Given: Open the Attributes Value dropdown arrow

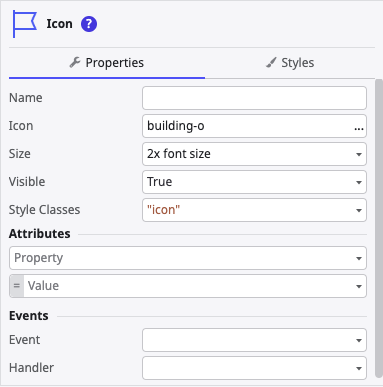Looking at the screenshot, I should (x=359, y=286).
